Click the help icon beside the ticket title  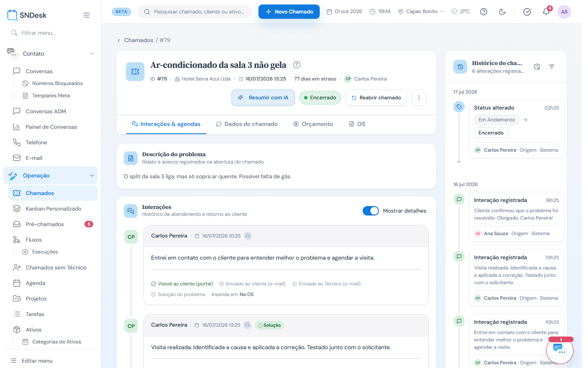click(x=297, y=65)
